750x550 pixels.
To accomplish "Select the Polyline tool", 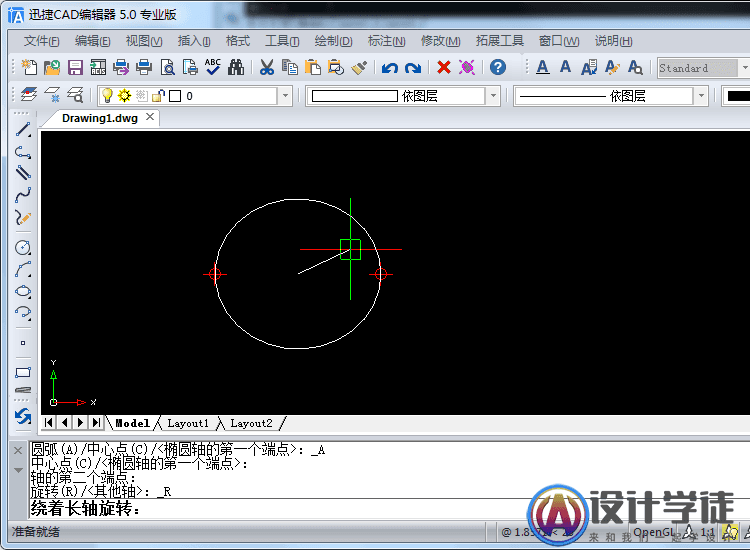I will point(23,152).
